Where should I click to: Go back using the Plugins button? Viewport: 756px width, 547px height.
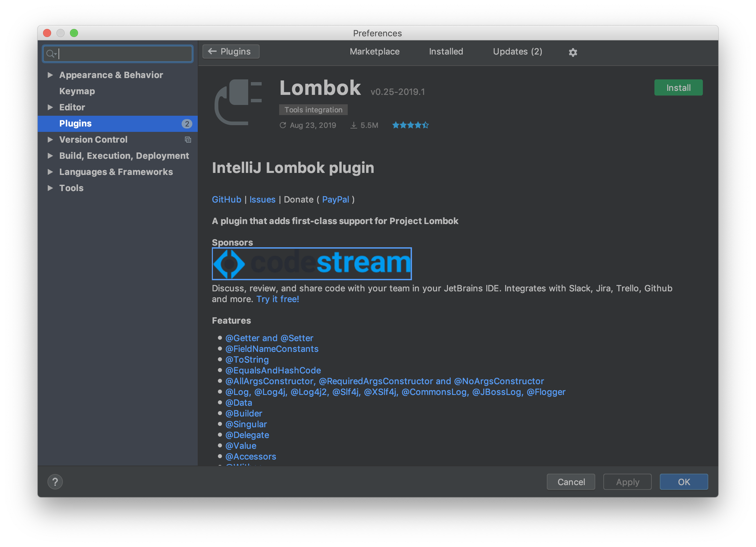click(231, 51)
